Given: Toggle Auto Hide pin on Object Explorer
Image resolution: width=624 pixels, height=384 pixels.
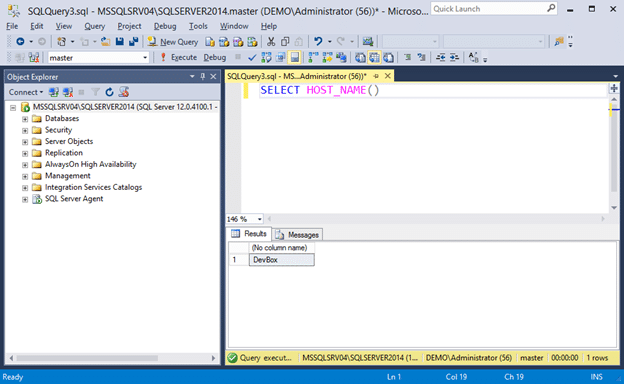Looking at the screenshot, I should point(203,76).
